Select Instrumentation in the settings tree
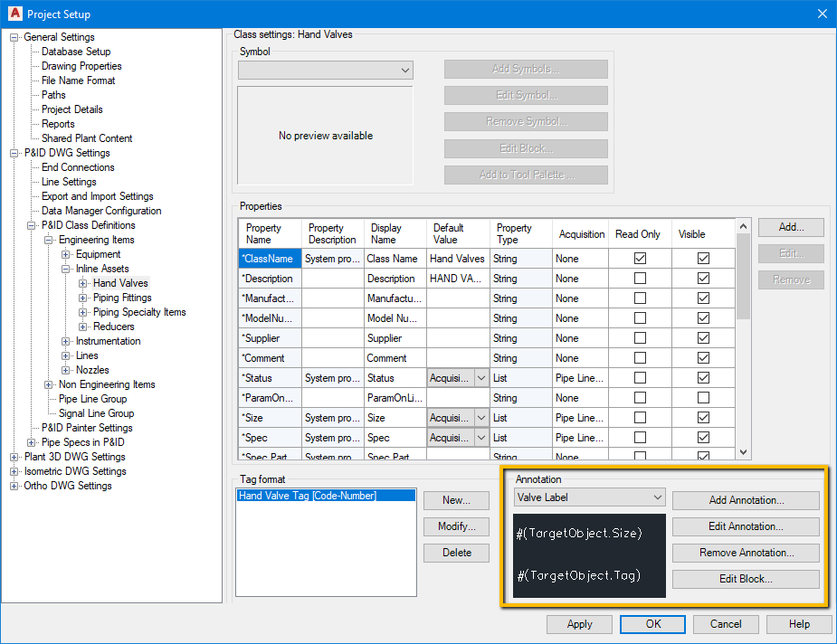This screenshot has height=644, width=837. pos(108,340)
